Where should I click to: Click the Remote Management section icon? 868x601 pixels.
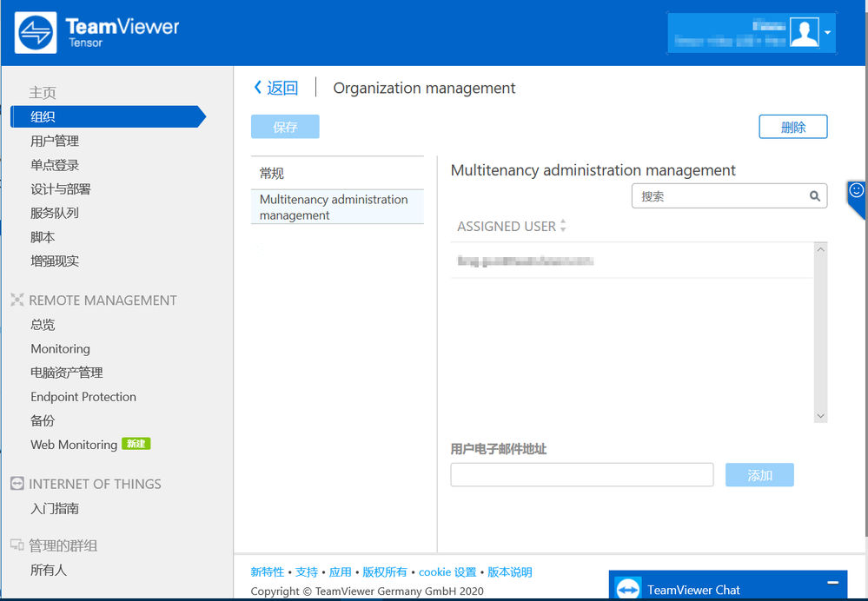[x=17, y=300]
